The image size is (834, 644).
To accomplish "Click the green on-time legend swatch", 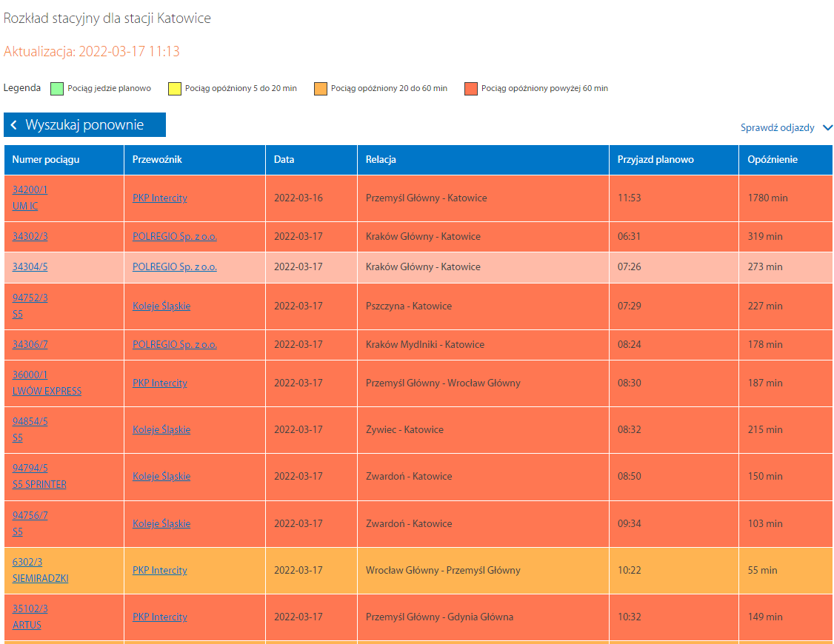I will point(56,89).
